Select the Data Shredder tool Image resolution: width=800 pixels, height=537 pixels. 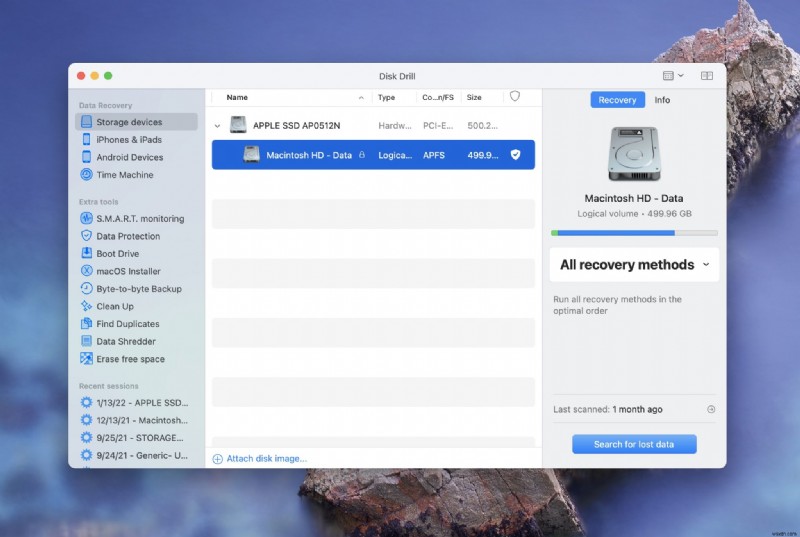coord(125,342)
